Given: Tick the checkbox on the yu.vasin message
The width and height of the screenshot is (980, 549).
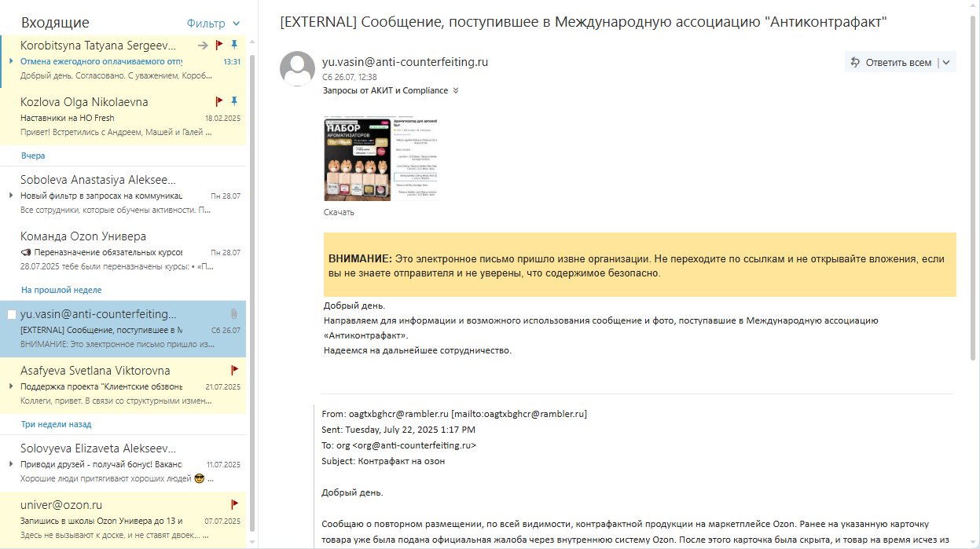Looking at the screenshot, I should click(12, 314).
